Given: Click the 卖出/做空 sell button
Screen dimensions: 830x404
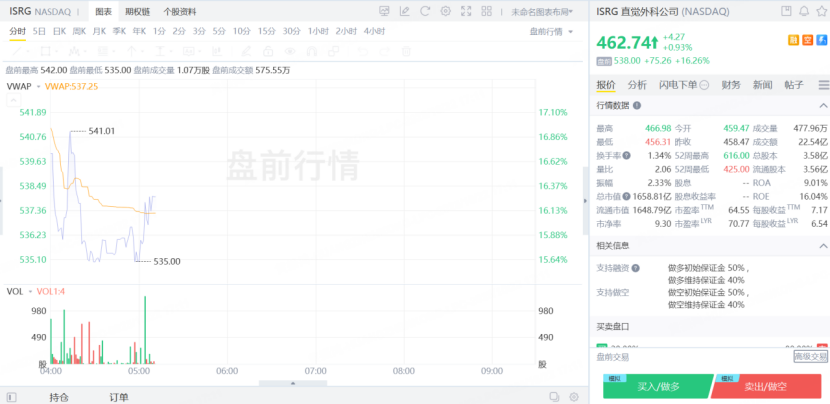Looking at the screenshot, I should 766,387.
